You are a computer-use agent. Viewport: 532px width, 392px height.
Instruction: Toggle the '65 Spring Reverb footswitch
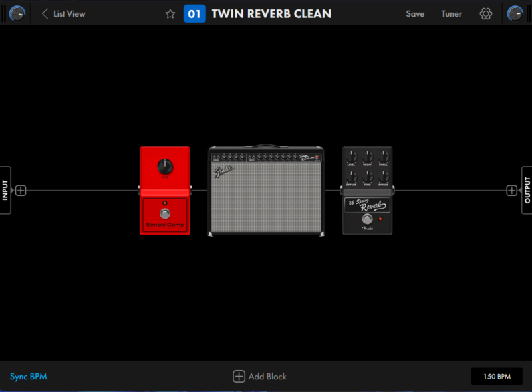(x=365, y=220)
